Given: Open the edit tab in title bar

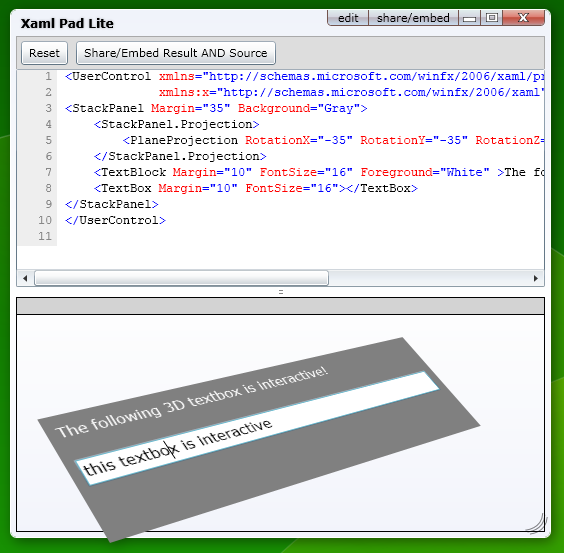Looking at the screenshot, I should 348,18.
